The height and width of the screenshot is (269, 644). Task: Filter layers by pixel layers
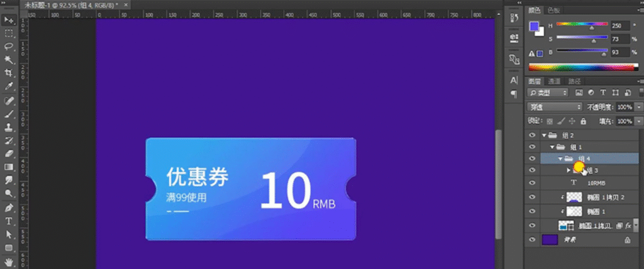(x=579, y=93)
